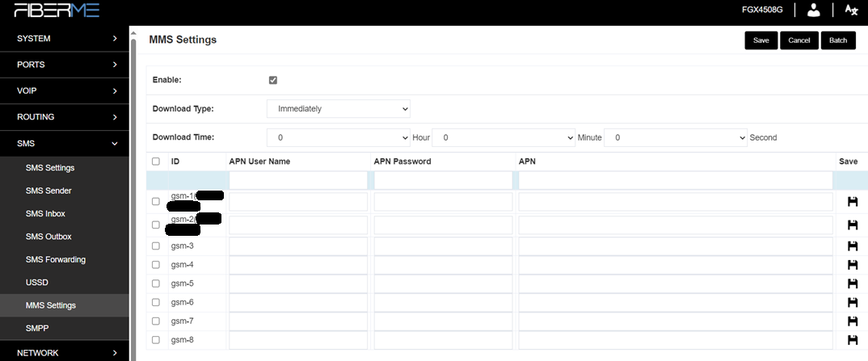Image resolution: width=868 pixels, height=361 pixels.
Task: Open the user account icon
Action: 813,10
